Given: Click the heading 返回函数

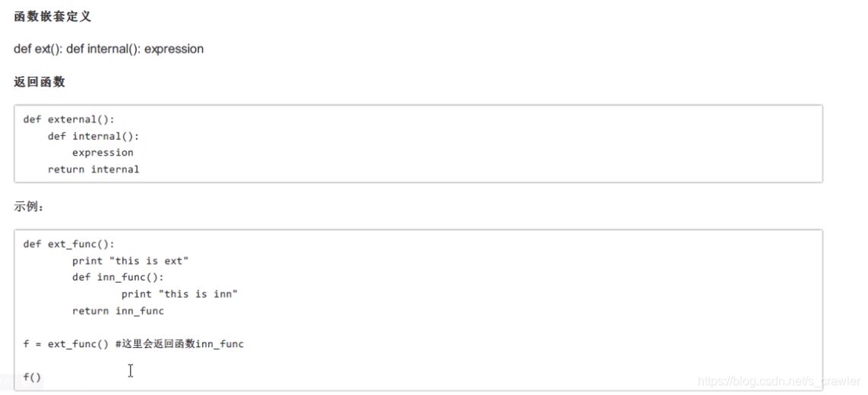Looking at the screenshot, I should 40,82.
